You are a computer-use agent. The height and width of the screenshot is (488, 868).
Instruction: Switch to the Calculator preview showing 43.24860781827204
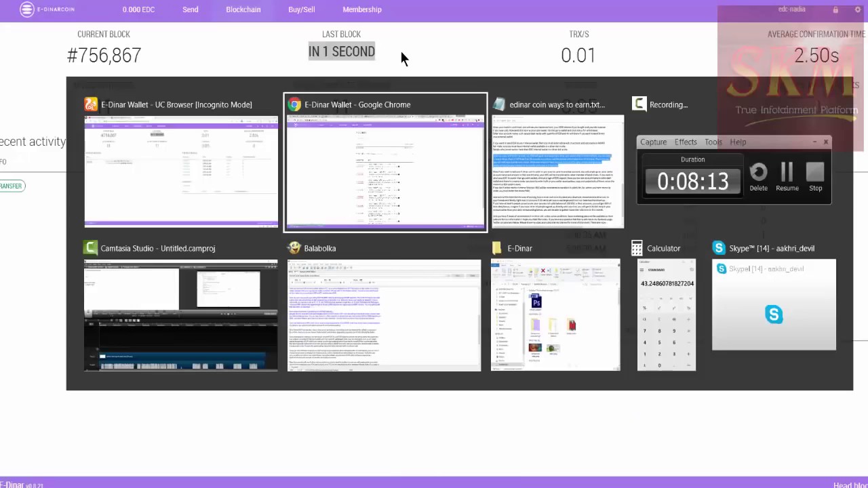667,315
